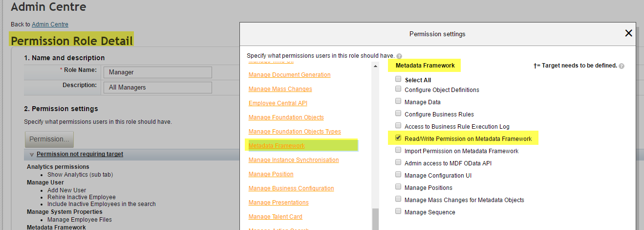Select Manage Foundation Objects category
This screenshot has width=644, height=230.
point(286,117)
